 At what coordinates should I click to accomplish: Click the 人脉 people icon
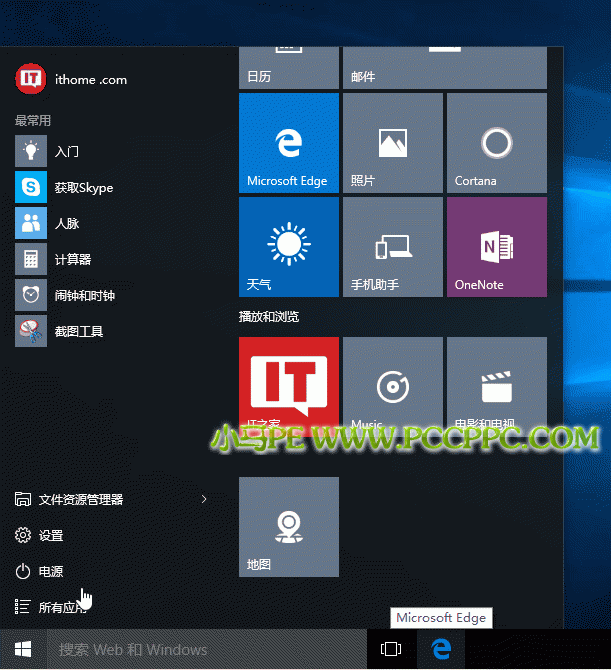coord(31,223)
